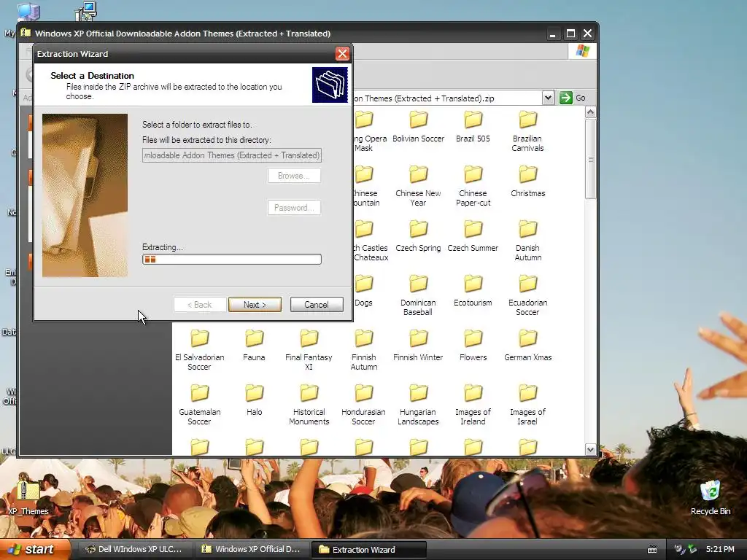Click the extraction directory path field
Viewport: 747px width, 560px height.
(x=231, y=155)
